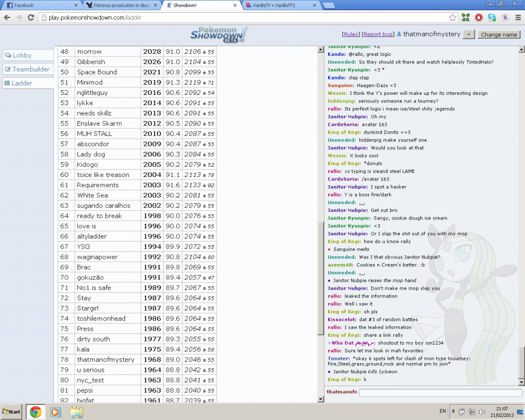Open the Lobby chat room
The height and width of the screenshot is (420, 525).
pos(26,55)
